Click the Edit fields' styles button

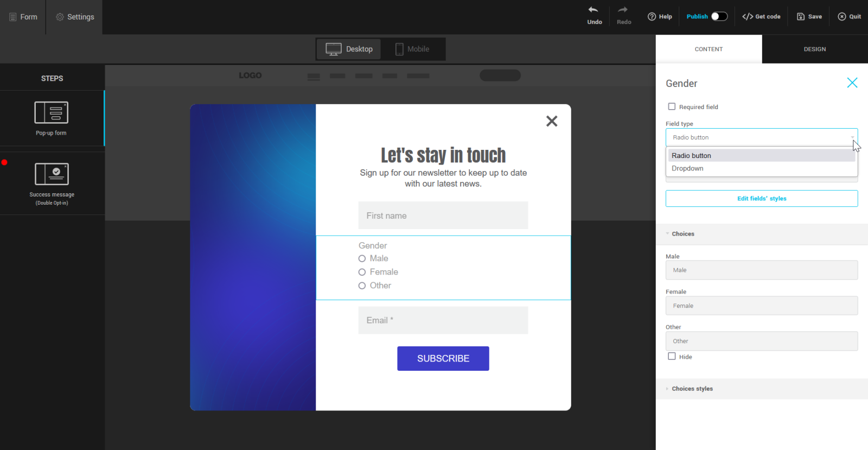click(x=762, y=199)
